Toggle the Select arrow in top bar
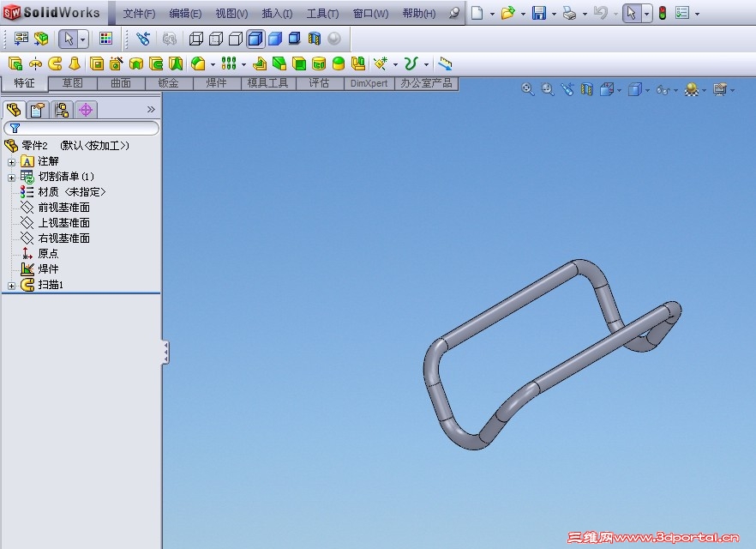 632,13
